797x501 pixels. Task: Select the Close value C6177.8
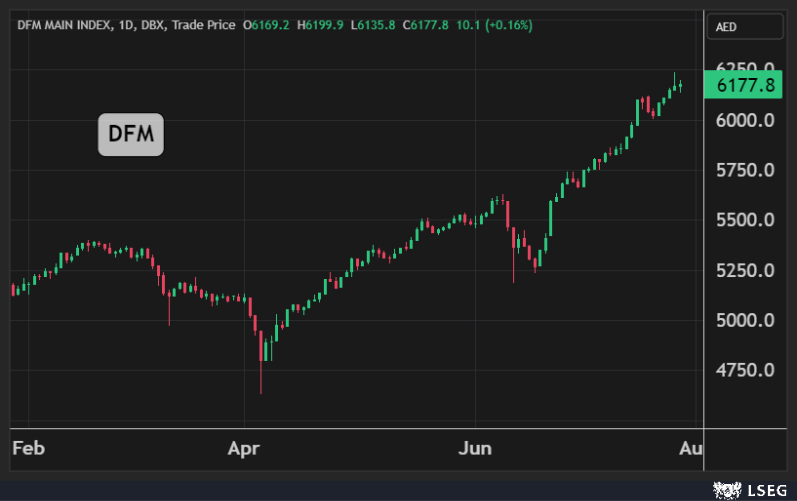tap(426, 23)
